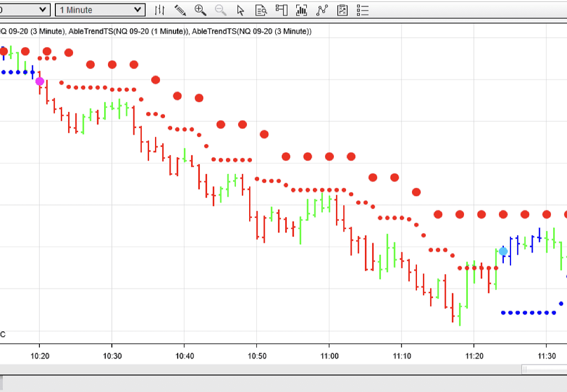This screenshot has width=567, height=392.
Task: Select the arrow pointer cursor tool
Action: [240, 10]
